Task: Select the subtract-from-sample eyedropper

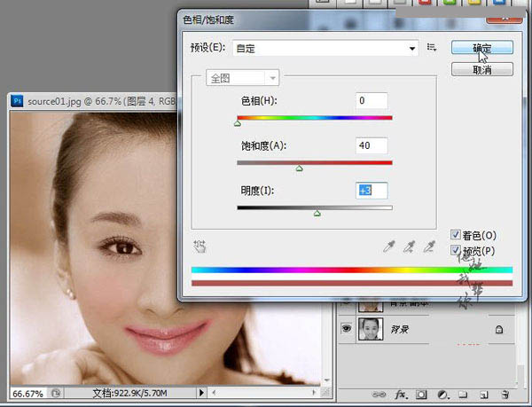Action: 429,247
